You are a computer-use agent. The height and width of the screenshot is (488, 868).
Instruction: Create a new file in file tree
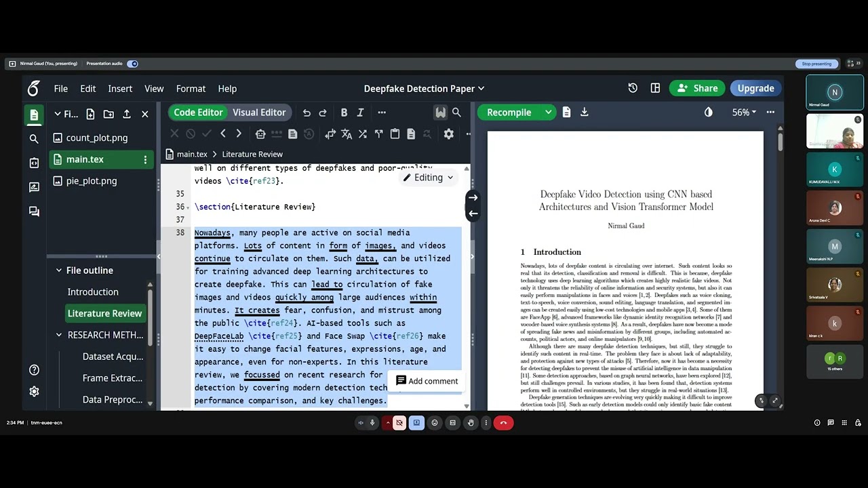pos(90,114)
